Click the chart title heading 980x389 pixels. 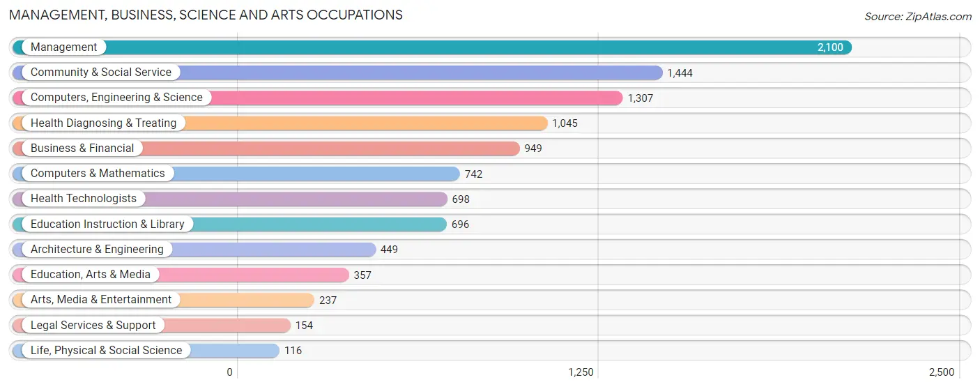click(206, 15)
